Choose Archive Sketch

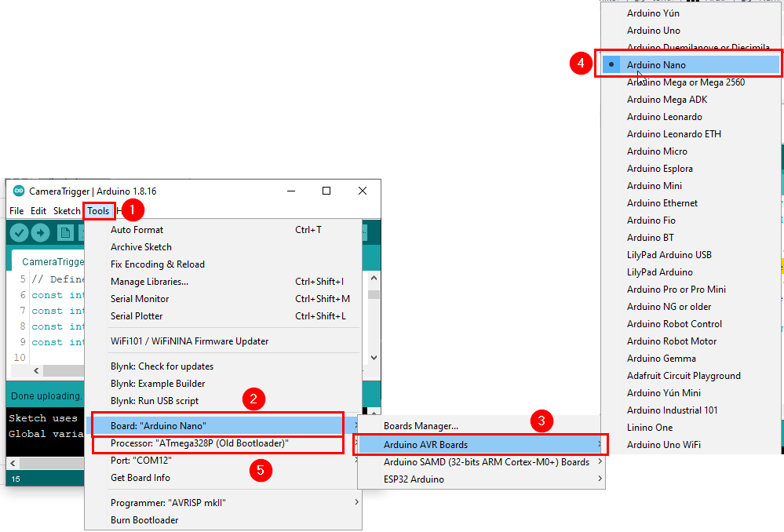click(x=223, y=247)
